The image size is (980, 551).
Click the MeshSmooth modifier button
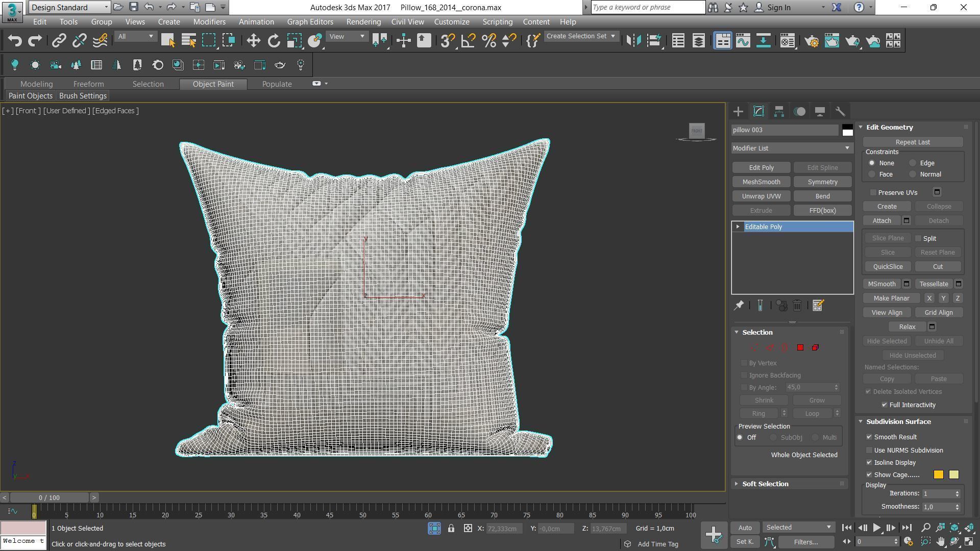pyautogui.click(x=761, y=182)
